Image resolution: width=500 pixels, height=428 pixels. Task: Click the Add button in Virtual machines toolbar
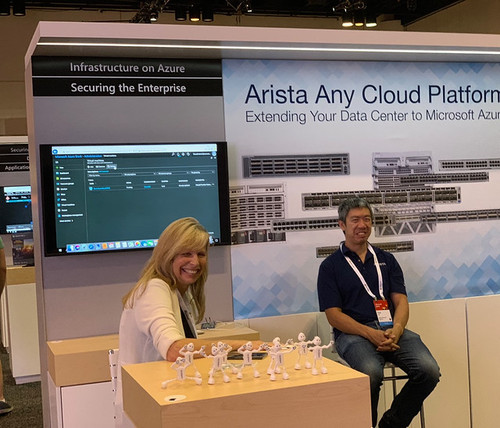pos(90,167)
